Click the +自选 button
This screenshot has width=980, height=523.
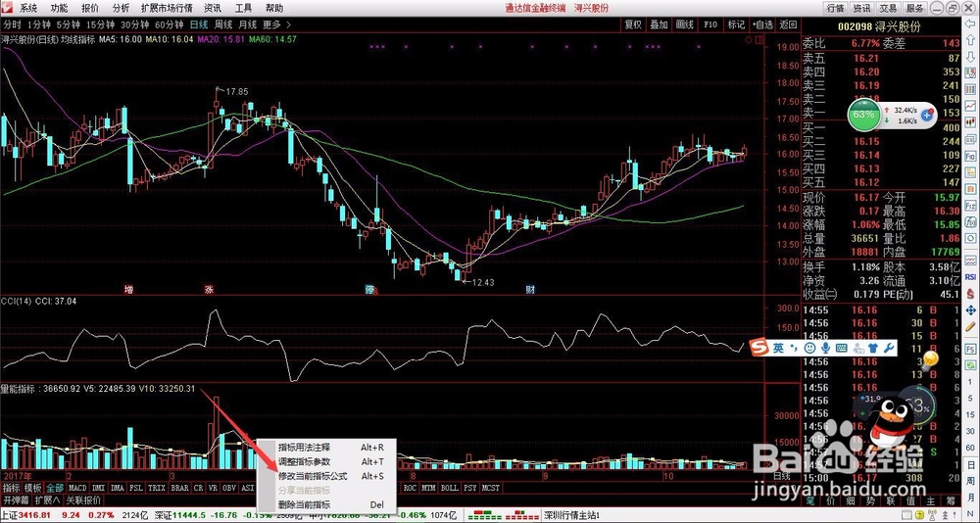[761, 25]
